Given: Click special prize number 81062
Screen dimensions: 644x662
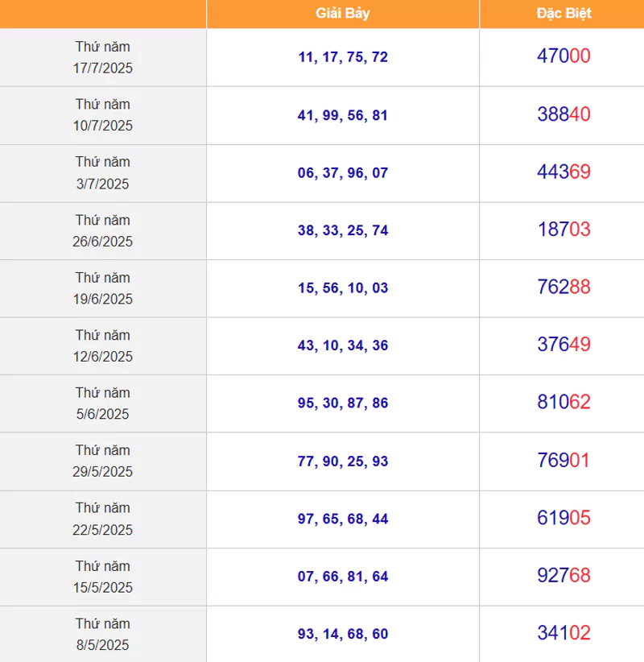Looking at the screenshot, I should click(x=563, y=402).
